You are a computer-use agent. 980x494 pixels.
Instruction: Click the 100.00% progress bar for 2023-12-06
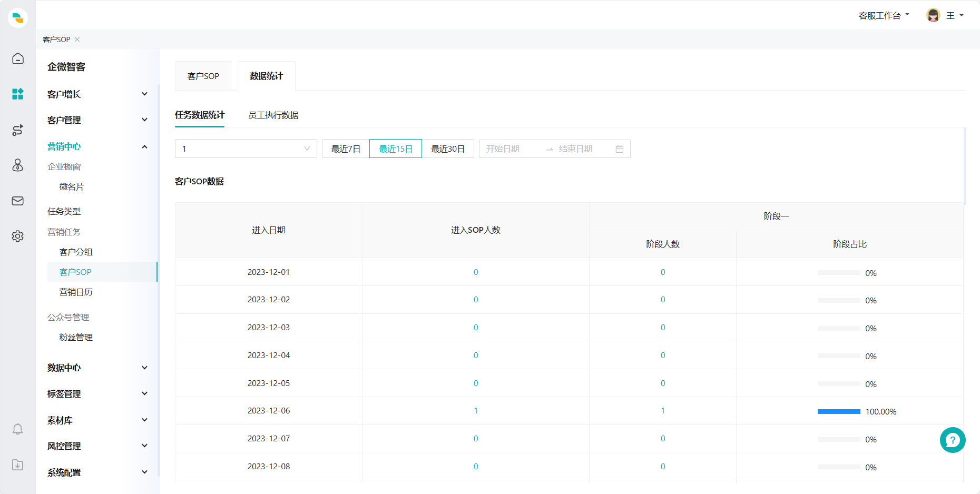click(839, 411)
